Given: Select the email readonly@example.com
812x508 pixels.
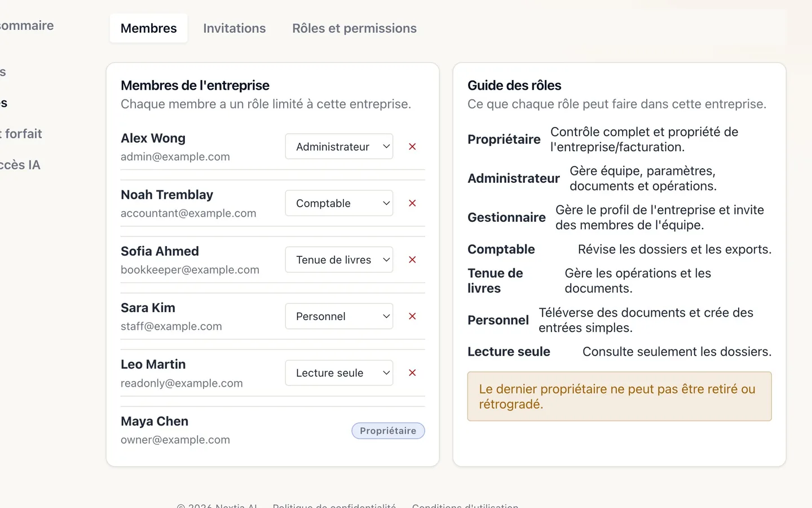Looking at the screenshot, I should point(182,383).
